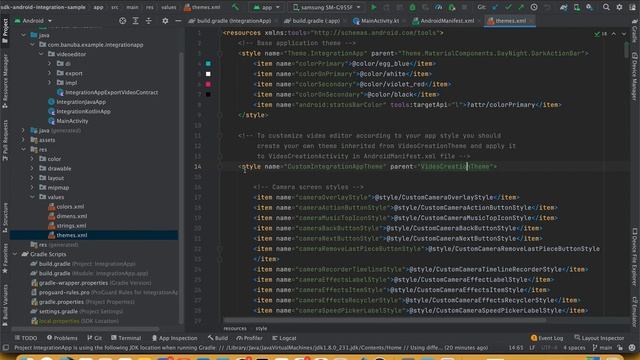
Task: Open Build Variants side panel
Action: 5,305
